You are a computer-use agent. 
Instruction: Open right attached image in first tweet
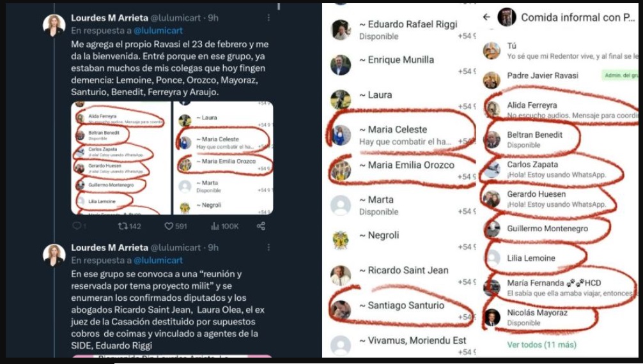tap(223, 158)
